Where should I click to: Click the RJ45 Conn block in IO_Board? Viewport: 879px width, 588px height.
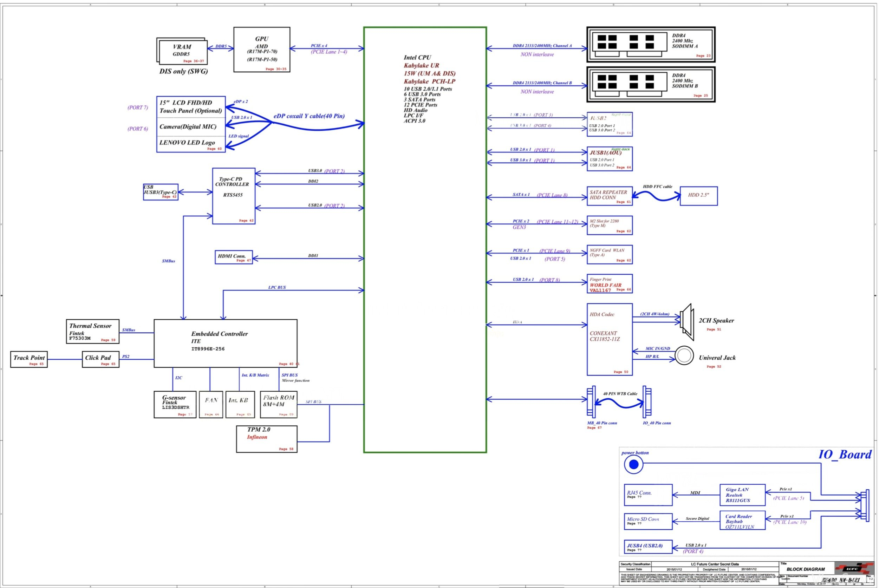pyautogui.click(x=649, y=494)
